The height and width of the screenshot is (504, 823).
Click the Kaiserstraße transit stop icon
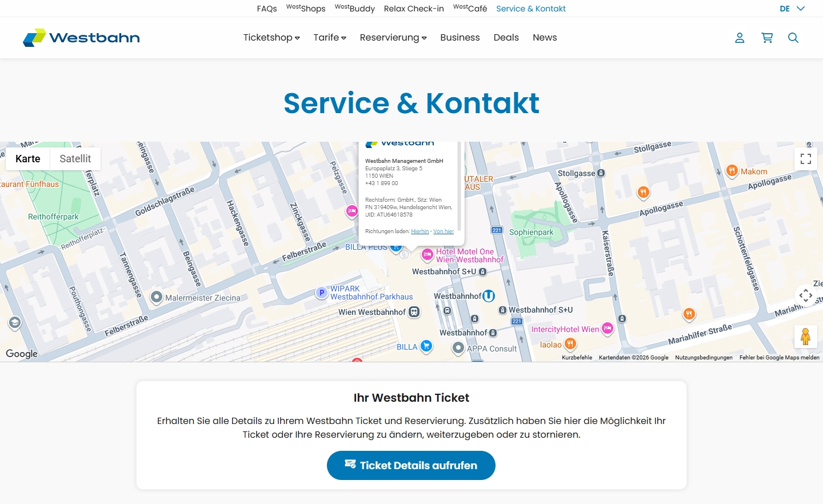coord(622,318)
